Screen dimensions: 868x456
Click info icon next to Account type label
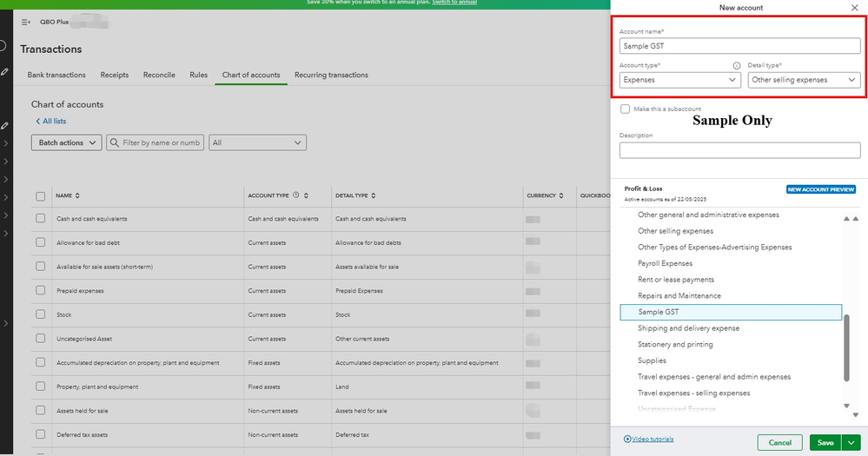pos(736,65)
